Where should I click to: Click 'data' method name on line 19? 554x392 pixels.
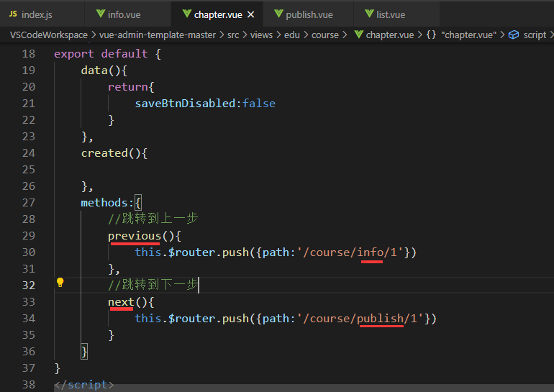[94, 70]
